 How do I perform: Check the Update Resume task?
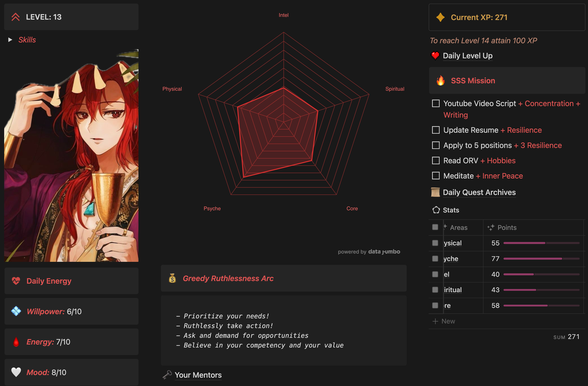tap(436, 130)
